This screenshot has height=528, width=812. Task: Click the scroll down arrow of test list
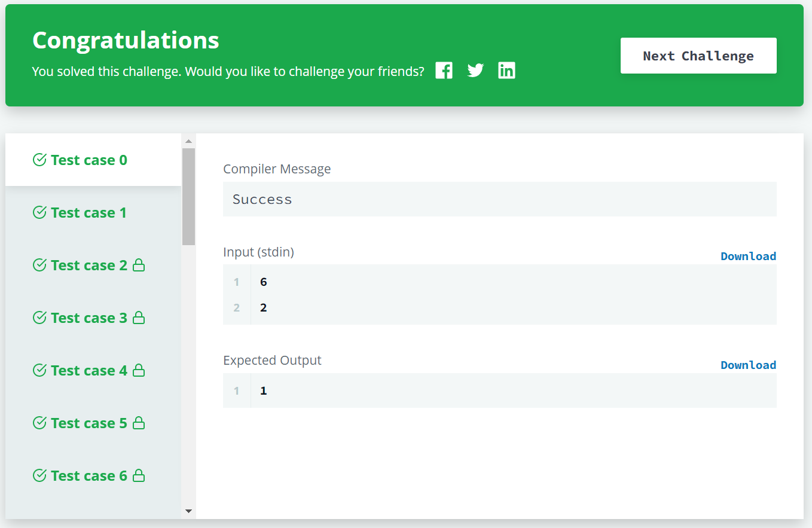click(188, 511)
